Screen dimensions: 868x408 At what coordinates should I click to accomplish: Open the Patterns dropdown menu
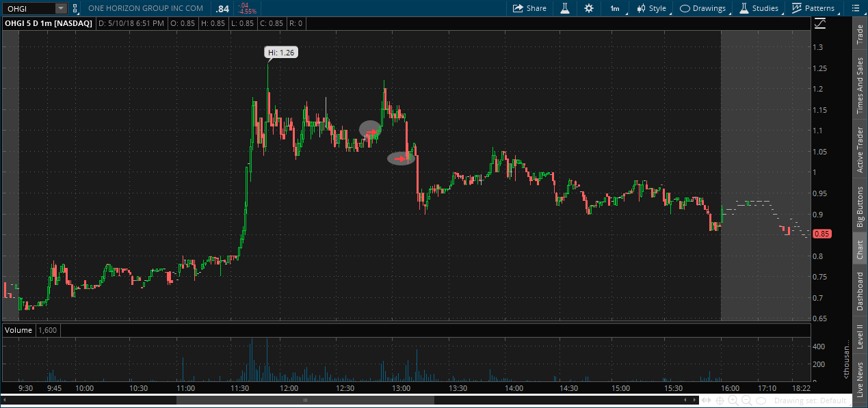point(813,8)
